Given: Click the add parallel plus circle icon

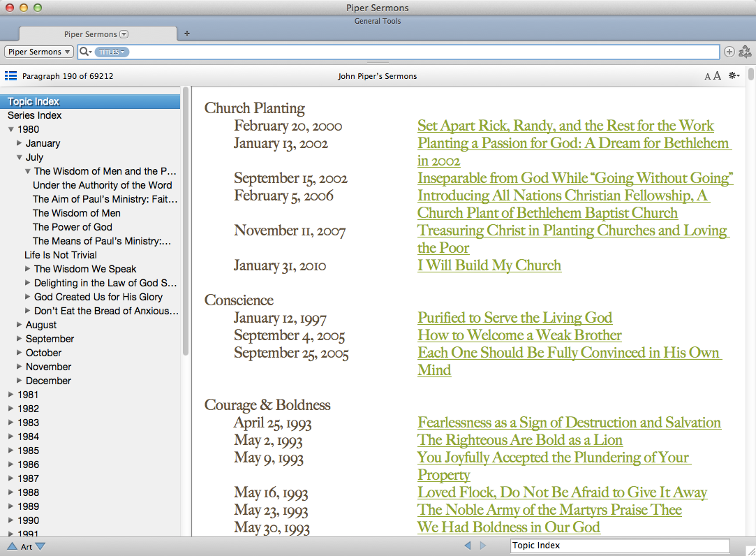Looking at the screenshot, I should click(x=729, y=52).
